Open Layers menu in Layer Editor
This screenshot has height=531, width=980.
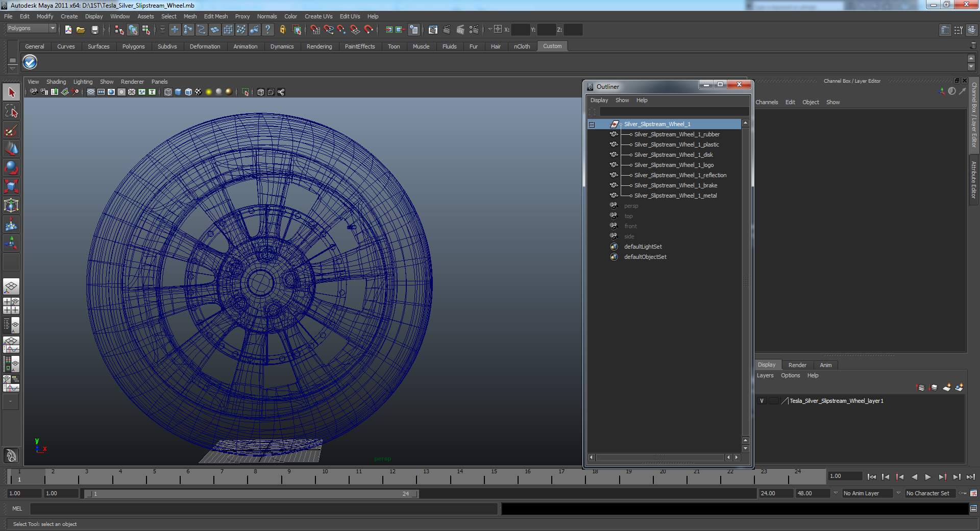[x=765, y=375]
